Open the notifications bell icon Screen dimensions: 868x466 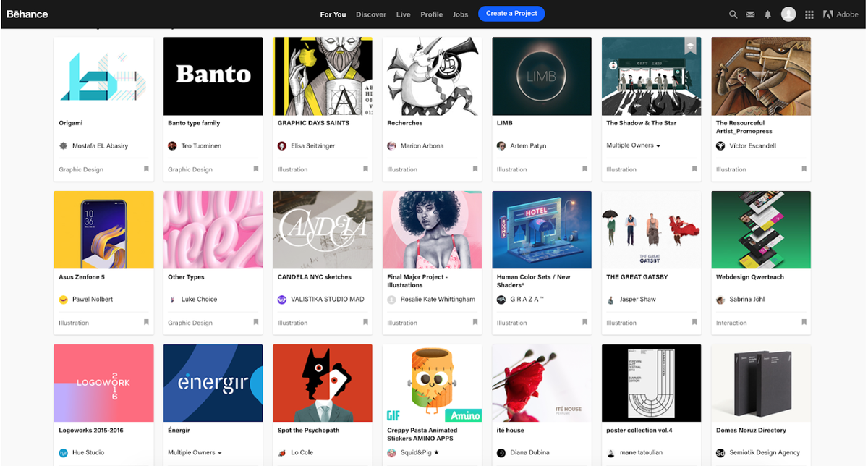pos(768,14)
